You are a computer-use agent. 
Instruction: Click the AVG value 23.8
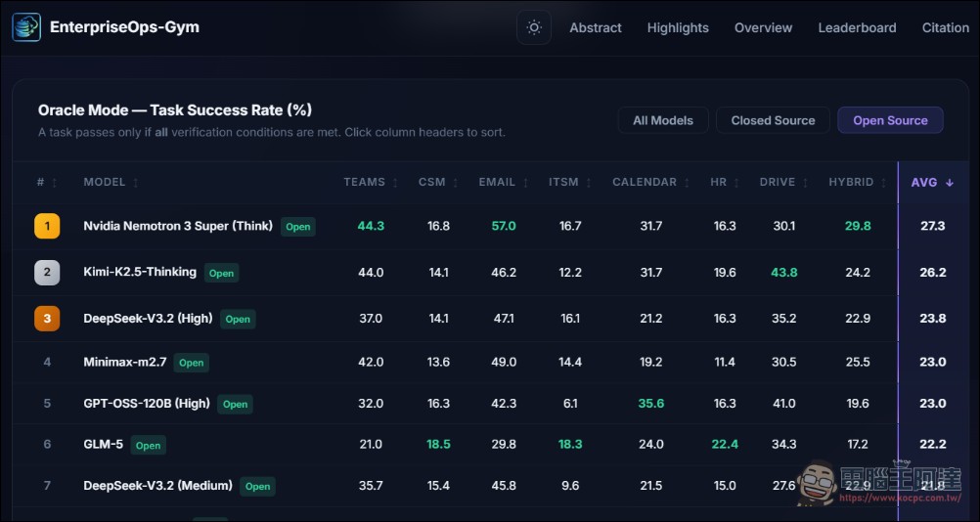[x=932, y=319]
